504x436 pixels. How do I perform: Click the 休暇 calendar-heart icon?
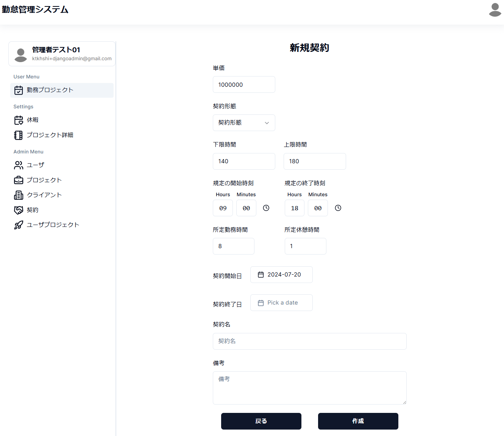coord(19,120)
